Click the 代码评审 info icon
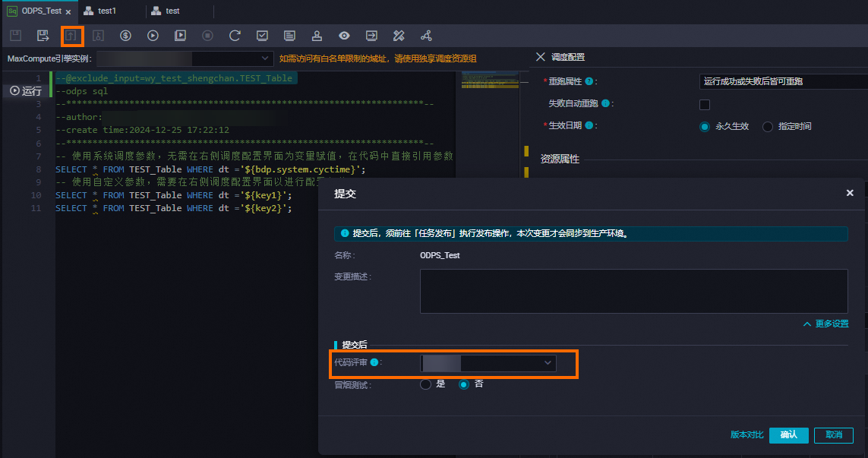Screen dimensions: 868x458 pyautogui.click(x=374, y=362)
